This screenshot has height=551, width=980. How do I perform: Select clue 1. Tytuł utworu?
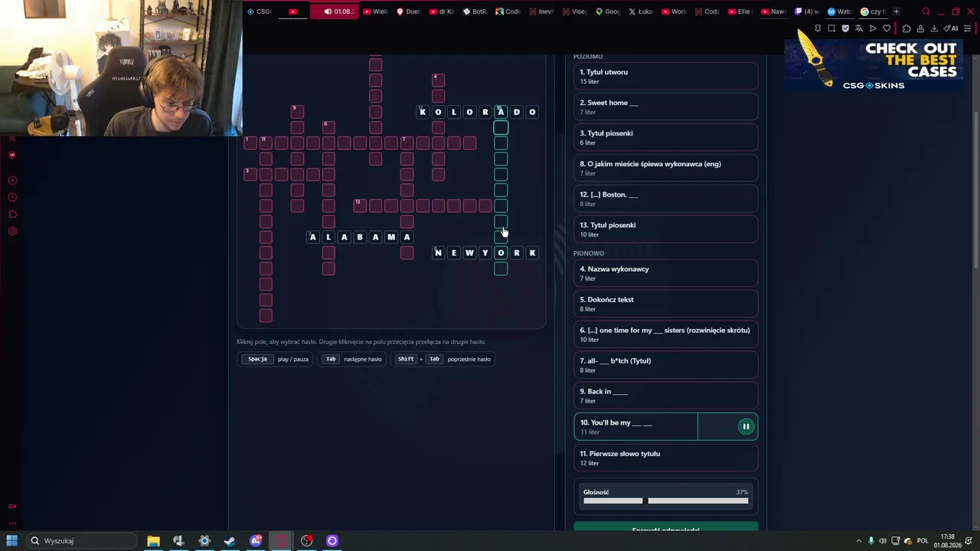(665, 77)
